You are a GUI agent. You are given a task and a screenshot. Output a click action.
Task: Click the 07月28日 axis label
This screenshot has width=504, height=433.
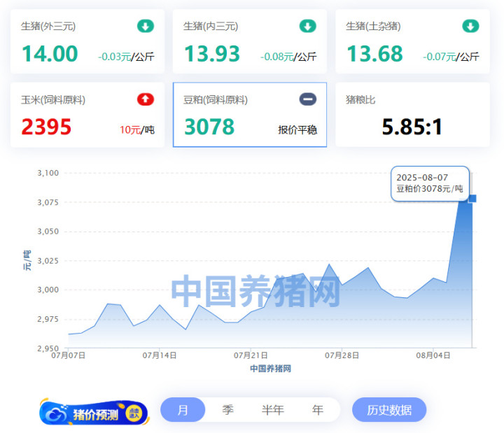[342, 355]
